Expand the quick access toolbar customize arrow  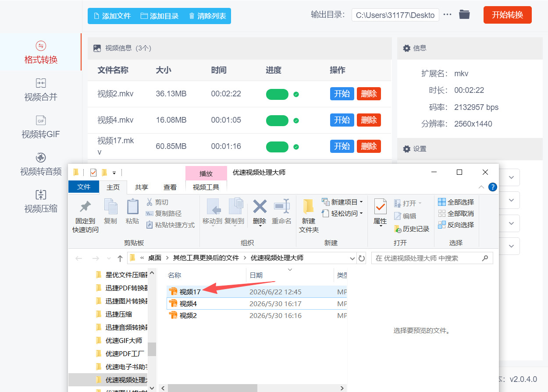point(114,173)
